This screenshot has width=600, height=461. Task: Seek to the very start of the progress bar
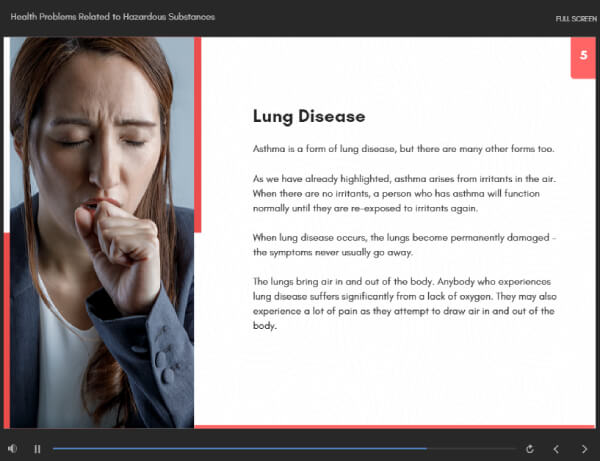pyautogui.click(x=55, y=449)
